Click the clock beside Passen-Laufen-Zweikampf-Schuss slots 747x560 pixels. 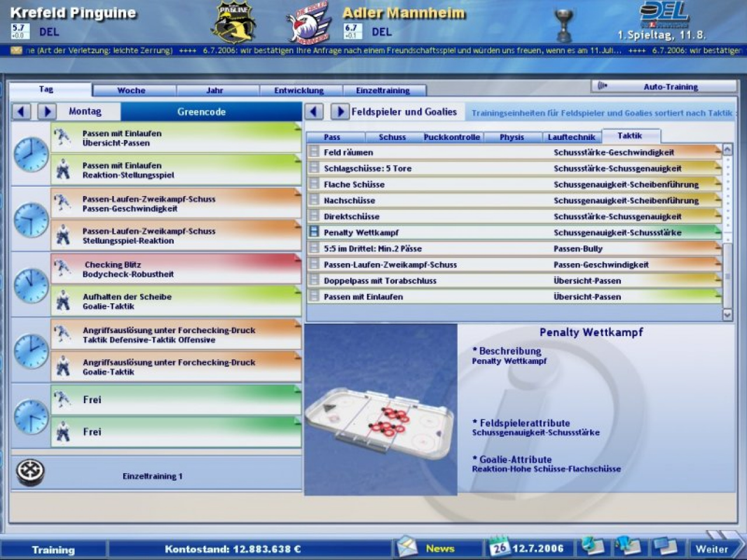tap(31, 220)
